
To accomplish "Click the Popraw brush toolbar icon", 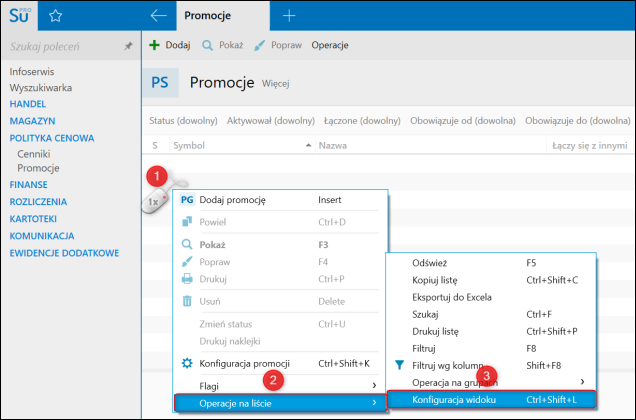I will (260, 45).
